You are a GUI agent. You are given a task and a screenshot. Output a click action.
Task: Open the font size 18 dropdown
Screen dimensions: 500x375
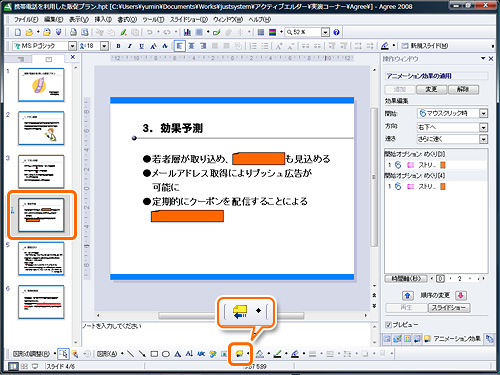pos(104,46)
